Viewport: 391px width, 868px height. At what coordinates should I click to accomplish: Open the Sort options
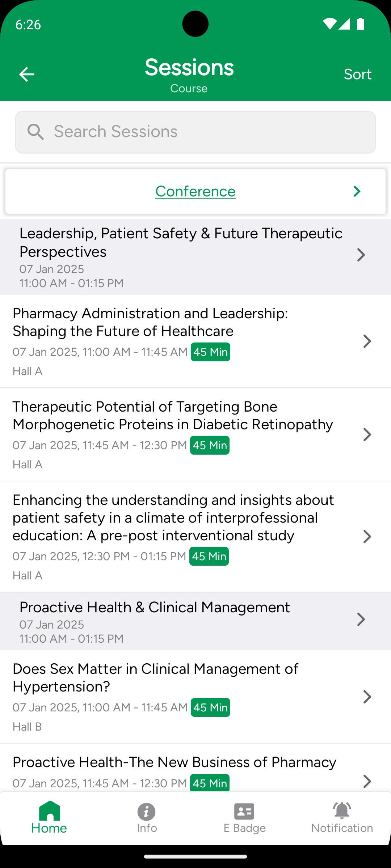[358, 74]
